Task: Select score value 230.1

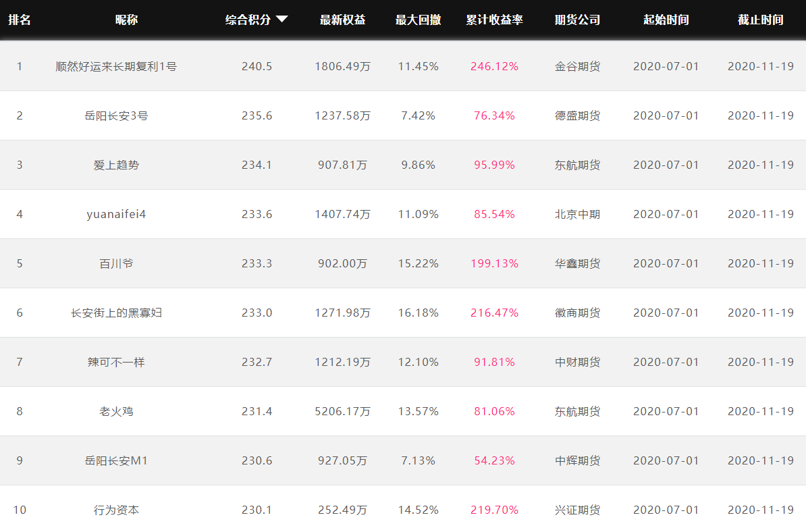Action: [257, 510]
